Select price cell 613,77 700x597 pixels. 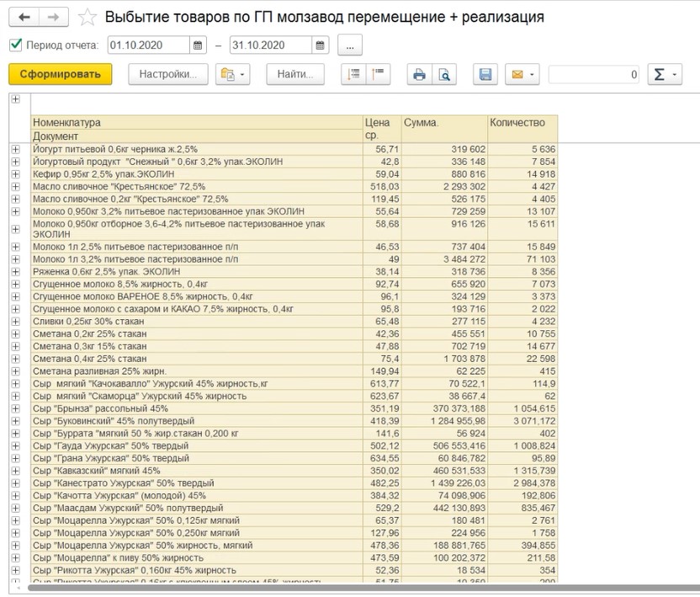[382, 384]
